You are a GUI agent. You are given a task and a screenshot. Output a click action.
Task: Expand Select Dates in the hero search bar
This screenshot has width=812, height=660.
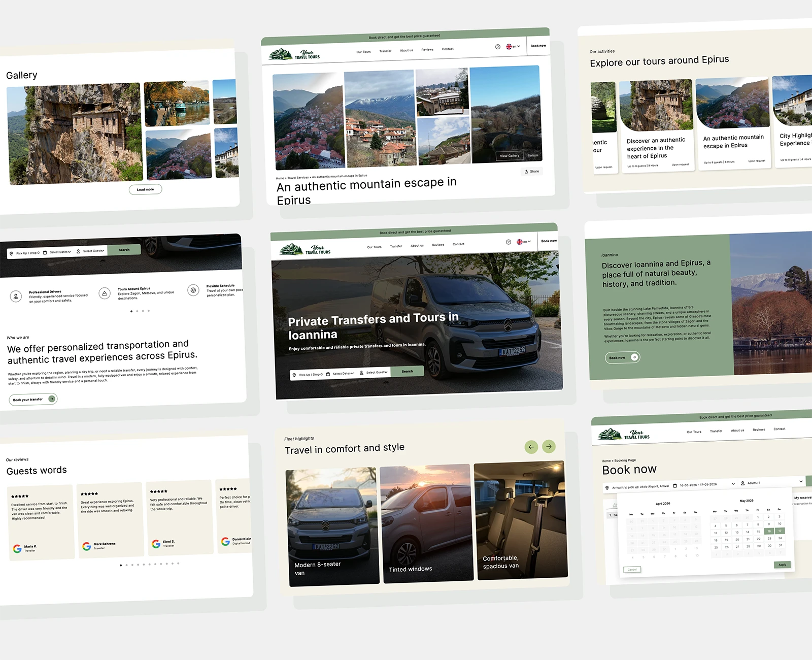[344, 374]
